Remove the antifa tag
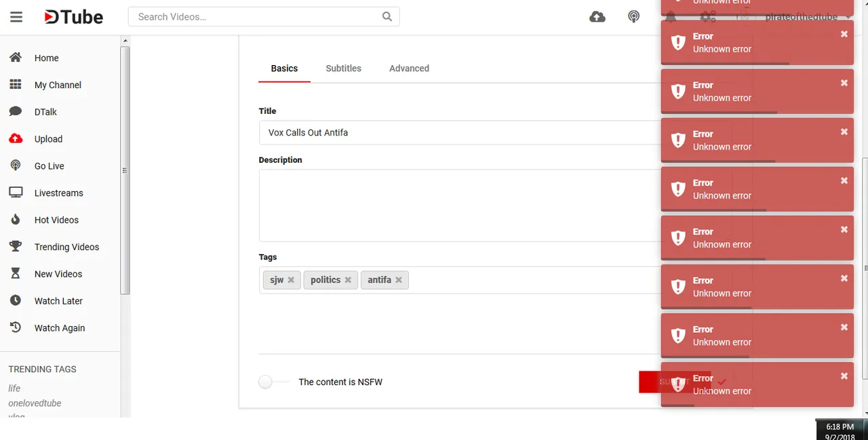 pos(399,280)
